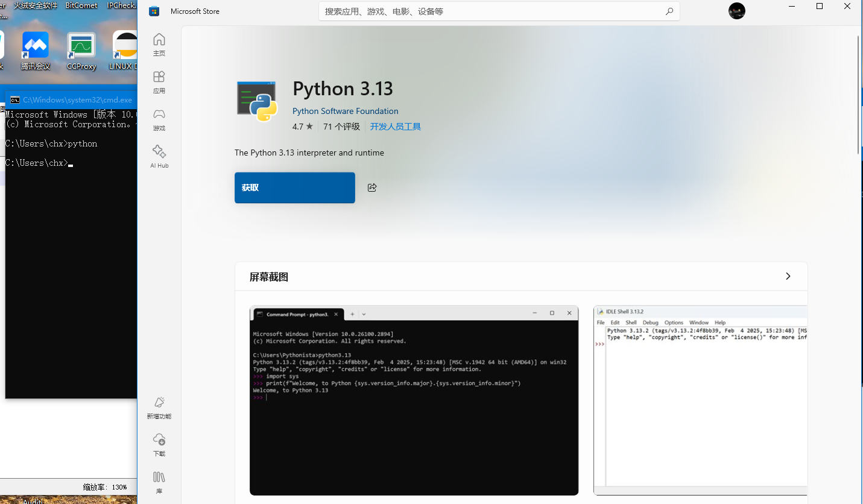Click the 获取 (Get) button
This screenshot has width=863, height=504.
click(x=295, y=187)
